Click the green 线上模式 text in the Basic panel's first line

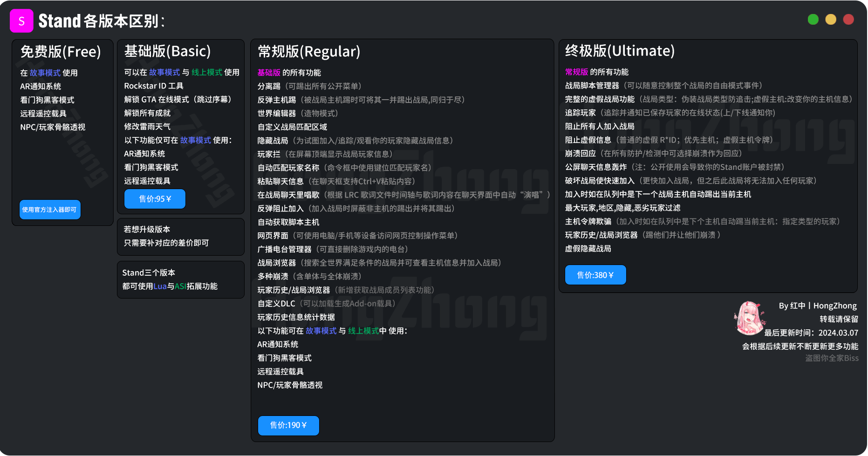[207, 73]
